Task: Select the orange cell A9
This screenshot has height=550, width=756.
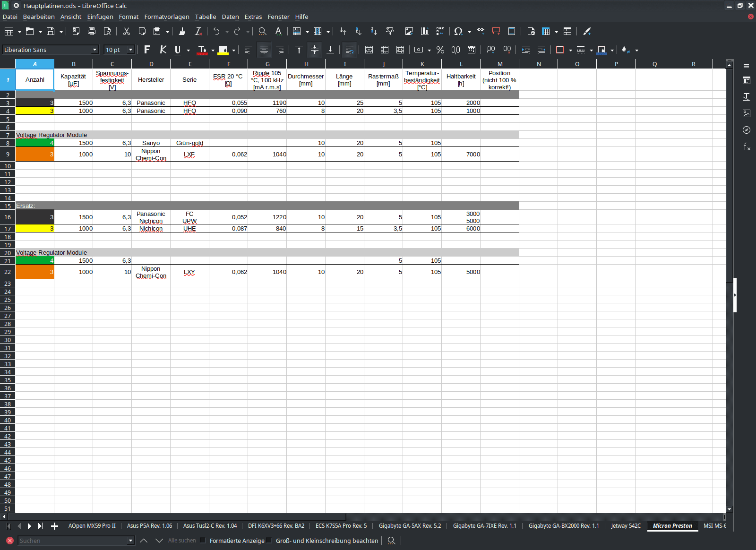Action: (x=35, y=154)
